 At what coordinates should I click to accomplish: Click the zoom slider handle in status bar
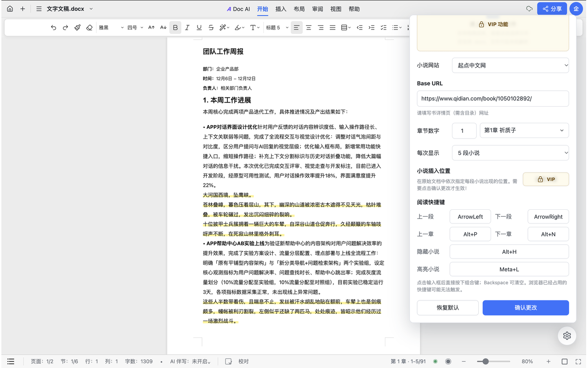[x=486, y=362]
